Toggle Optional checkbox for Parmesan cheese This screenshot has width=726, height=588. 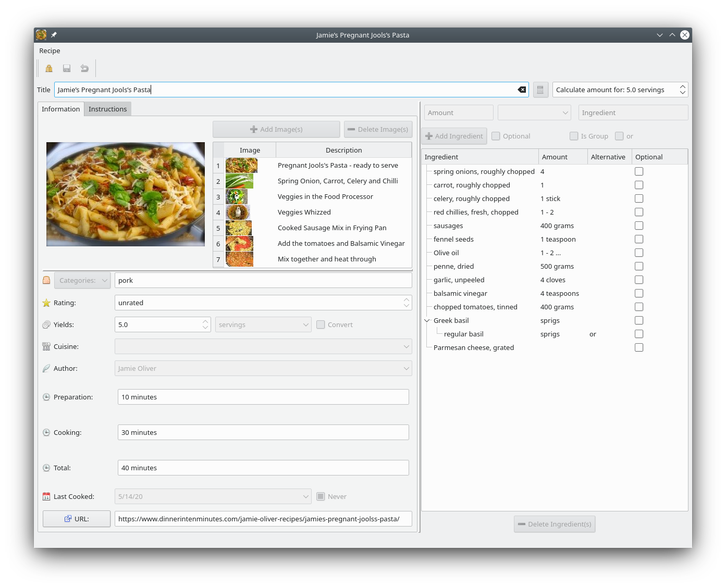tap(639, 347)
